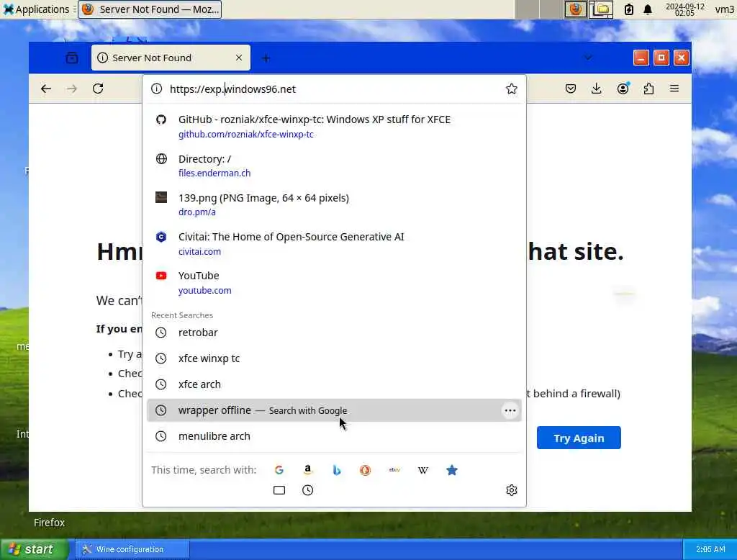Open the Civitai suggestion
This screenshot has height=560, width=737.
[x=334, y=243]
